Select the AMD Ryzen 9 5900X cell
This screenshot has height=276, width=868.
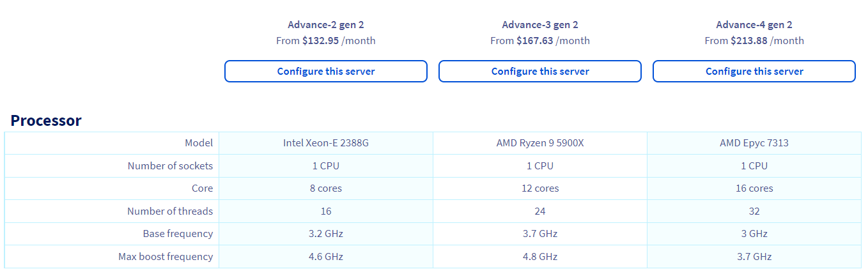coord(540,143)
